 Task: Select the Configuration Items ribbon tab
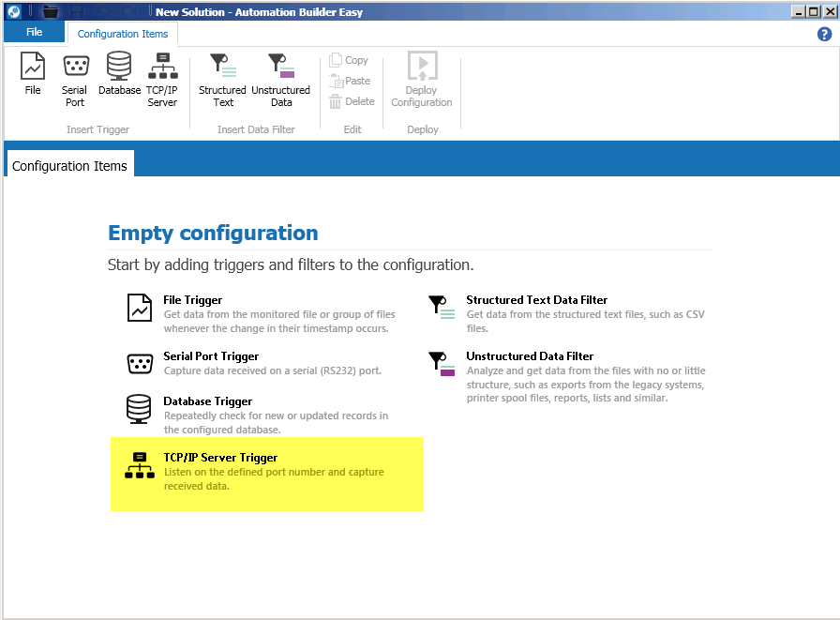pos(123,34)
